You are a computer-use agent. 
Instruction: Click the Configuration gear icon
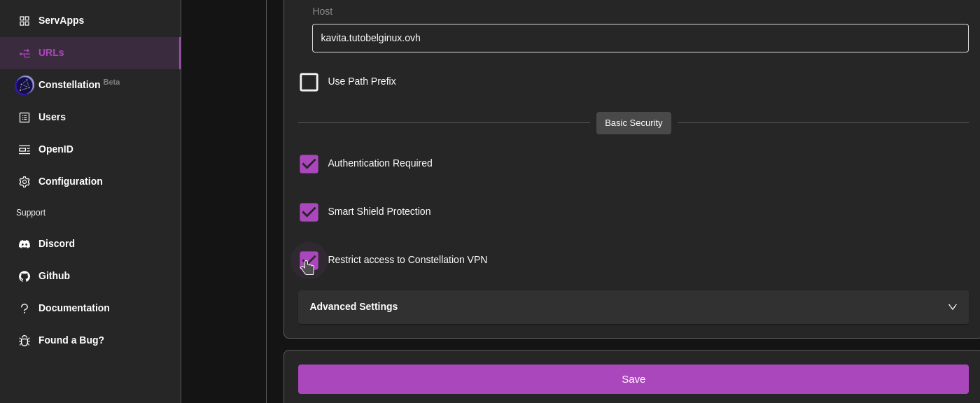(x=24, y=182)
